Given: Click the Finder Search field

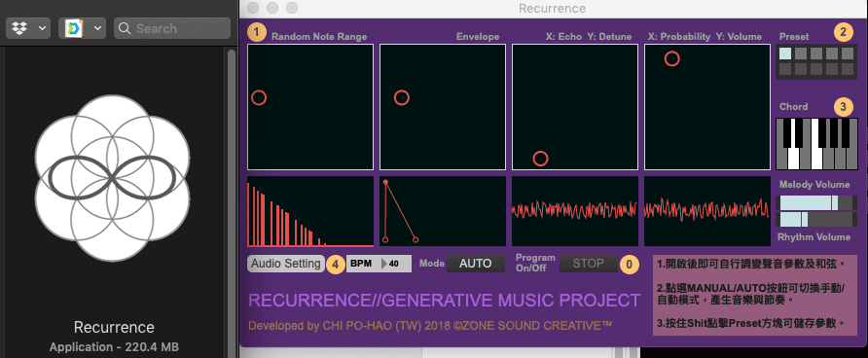Looking at the screenshot, I should (172, 28).
